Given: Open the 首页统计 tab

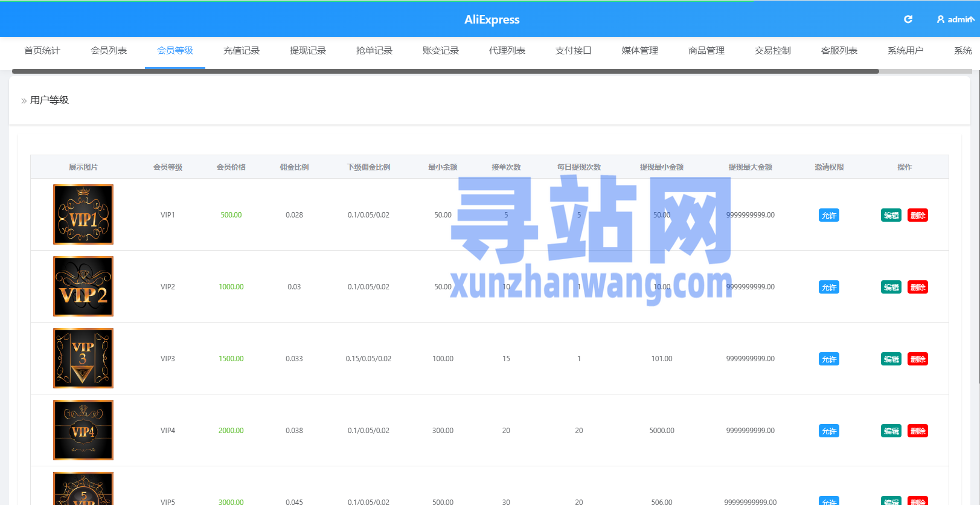Looking at the screenshot, I should (x=42, y=51).
